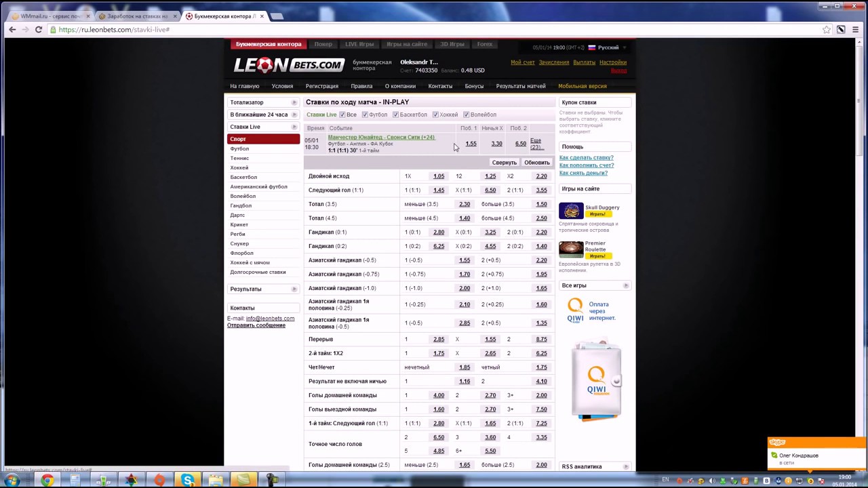Toggle the Все sports checkbox

click(x=342, y=115)
